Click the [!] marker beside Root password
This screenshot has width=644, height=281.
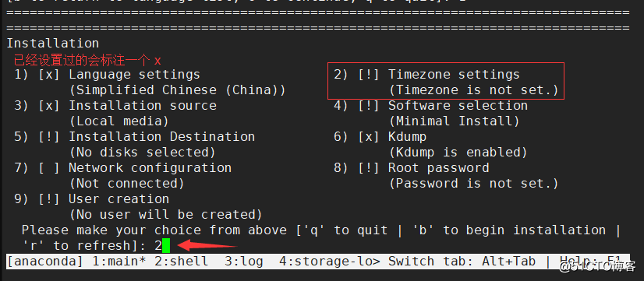pos(369,168)
